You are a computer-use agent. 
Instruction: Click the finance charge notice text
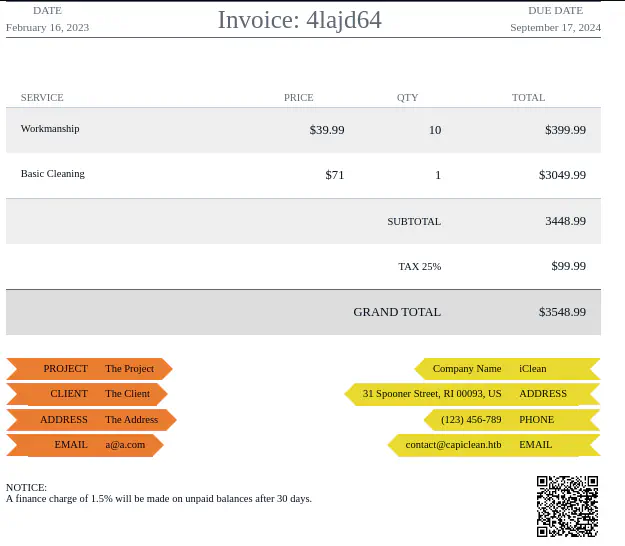(x=159, y=498)
